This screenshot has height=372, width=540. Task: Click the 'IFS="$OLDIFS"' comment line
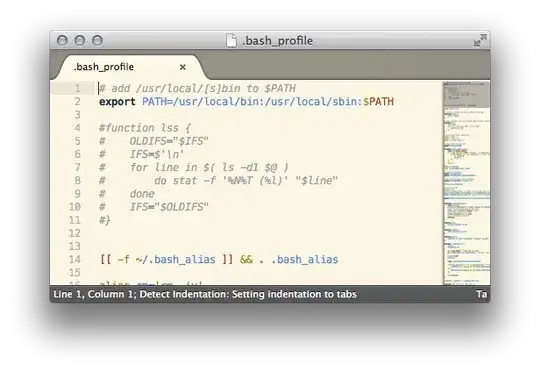154,207
